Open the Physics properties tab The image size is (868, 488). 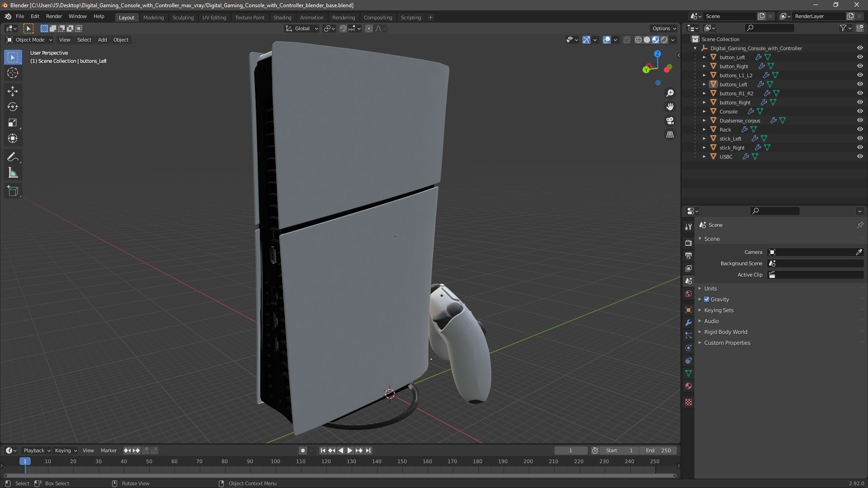coord(689,348)
